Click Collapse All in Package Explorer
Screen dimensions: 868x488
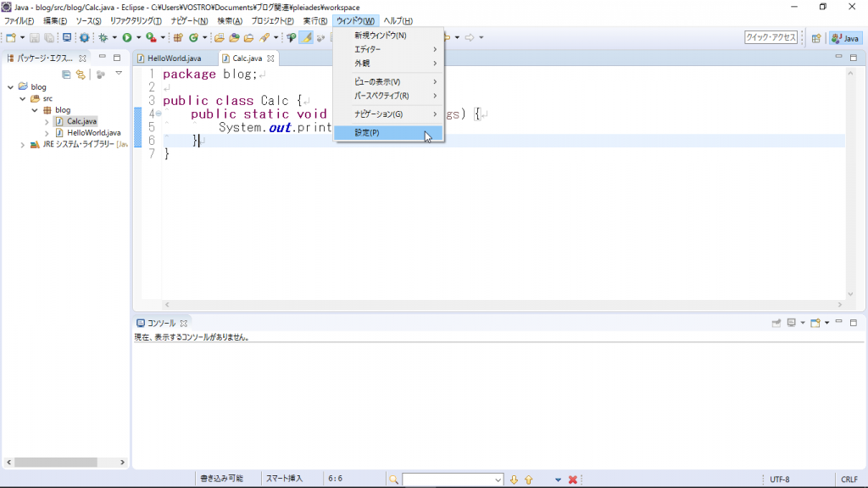click(x=66, y=75)
